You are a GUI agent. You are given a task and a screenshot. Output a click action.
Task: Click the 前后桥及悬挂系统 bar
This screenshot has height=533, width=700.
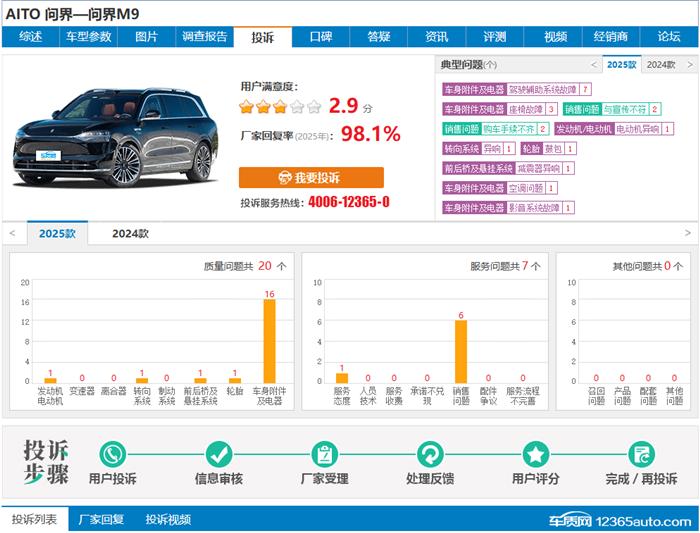(200, 380)
